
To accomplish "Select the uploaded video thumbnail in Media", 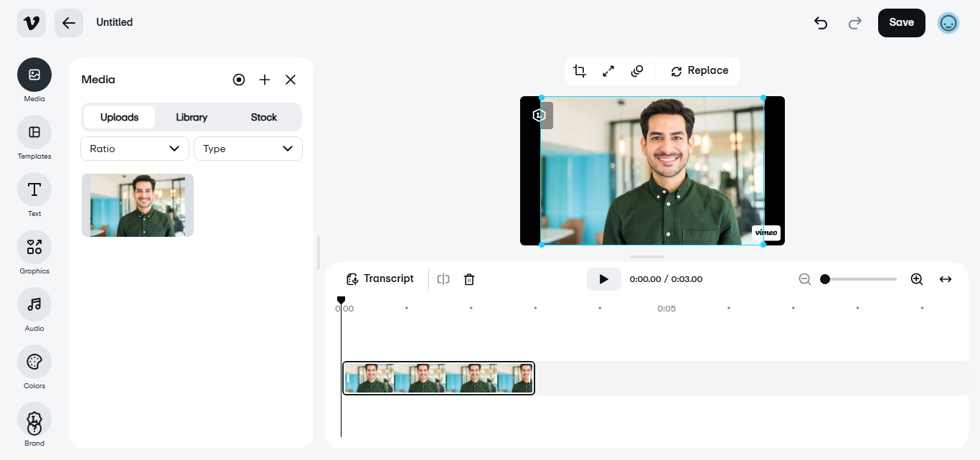I will pos(137,205).
